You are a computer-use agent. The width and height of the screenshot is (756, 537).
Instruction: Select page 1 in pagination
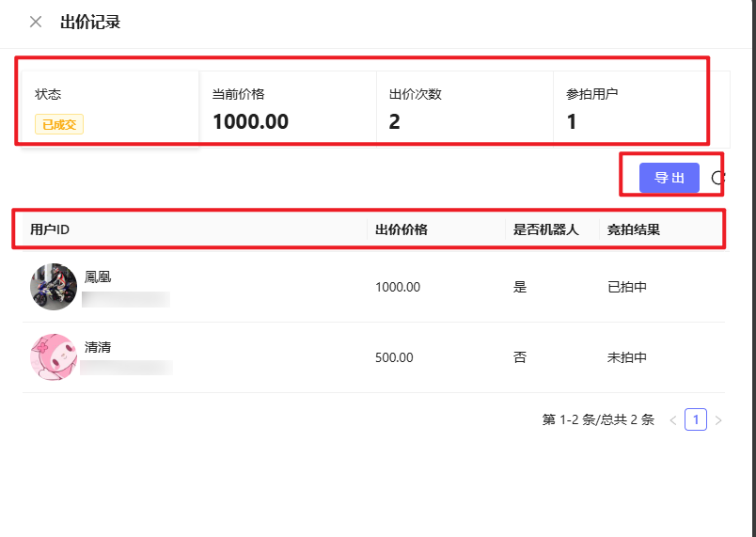pyautogui.click(x=696, y=420)
